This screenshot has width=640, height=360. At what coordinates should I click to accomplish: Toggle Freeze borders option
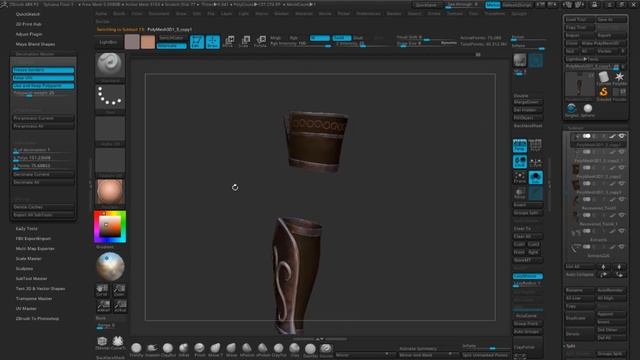pos(43,70)
